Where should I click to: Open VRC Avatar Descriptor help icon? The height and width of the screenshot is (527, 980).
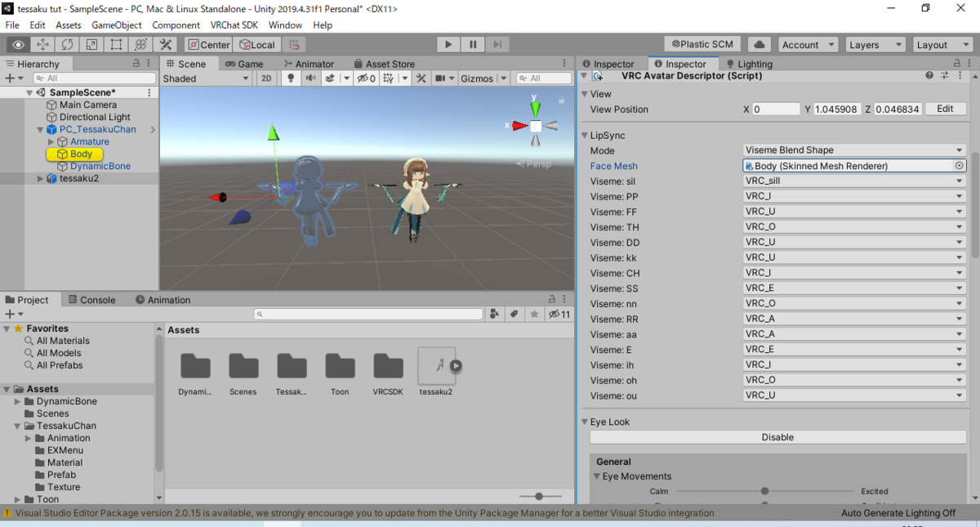point(929,75)
